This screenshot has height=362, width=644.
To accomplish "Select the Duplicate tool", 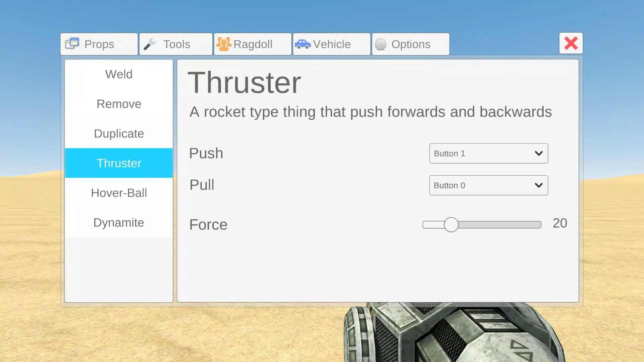I will 118,133.
